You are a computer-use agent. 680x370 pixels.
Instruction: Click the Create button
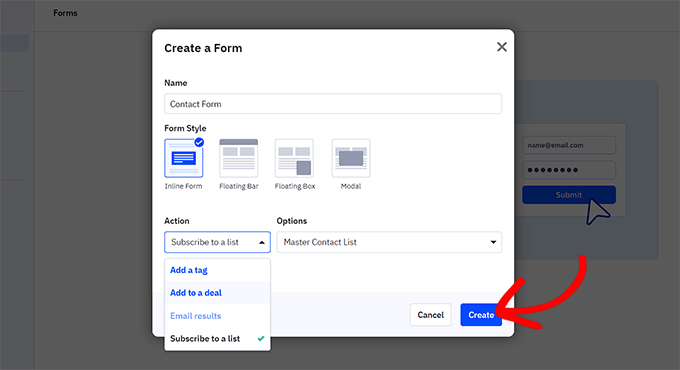pyautogui.click(x=481, y=315)
